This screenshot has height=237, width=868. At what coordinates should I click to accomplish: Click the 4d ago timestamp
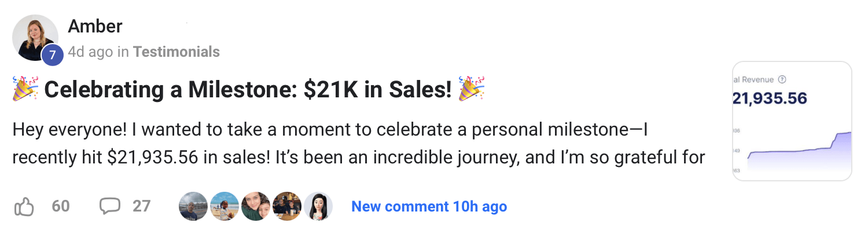(90, 52)
